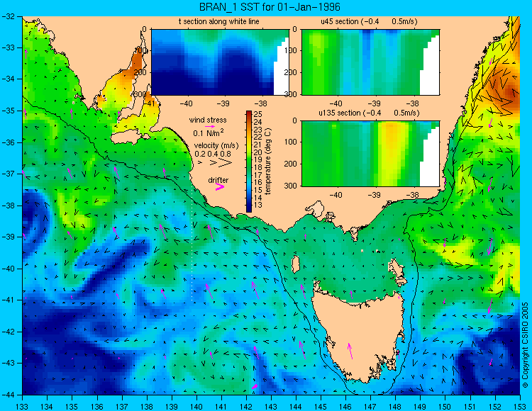Click the '0.2 0.4 0.8' velocity scale values
This screenshot has width=532, height=411.
point(213,154)
